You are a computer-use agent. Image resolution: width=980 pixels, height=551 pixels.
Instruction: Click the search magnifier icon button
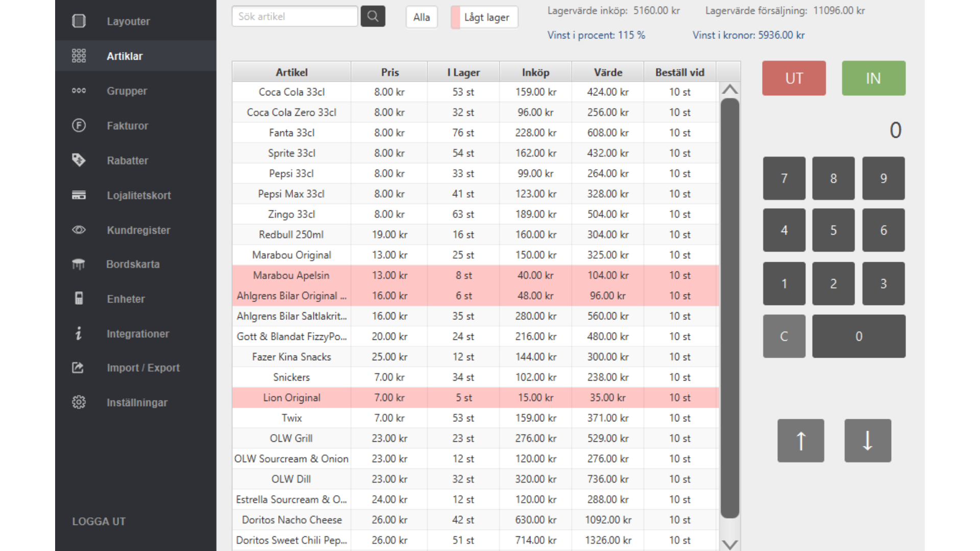click(373, 16)
